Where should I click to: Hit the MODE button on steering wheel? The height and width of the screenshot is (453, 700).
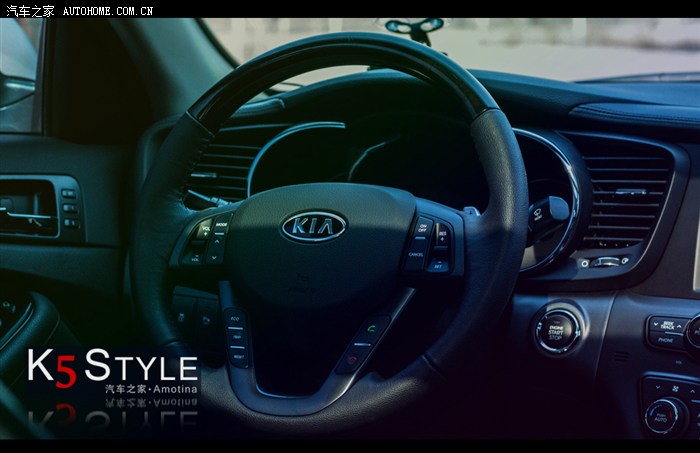point(221,224)
